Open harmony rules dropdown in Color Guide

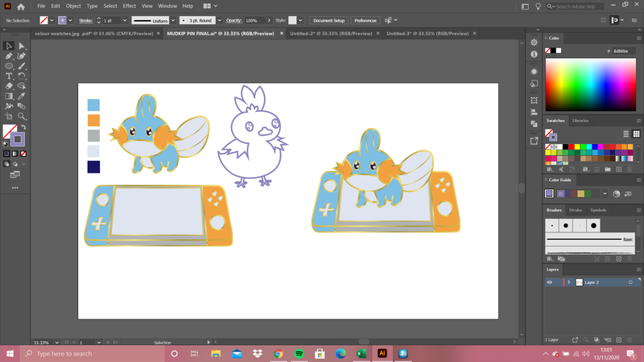tap(605, 194)
